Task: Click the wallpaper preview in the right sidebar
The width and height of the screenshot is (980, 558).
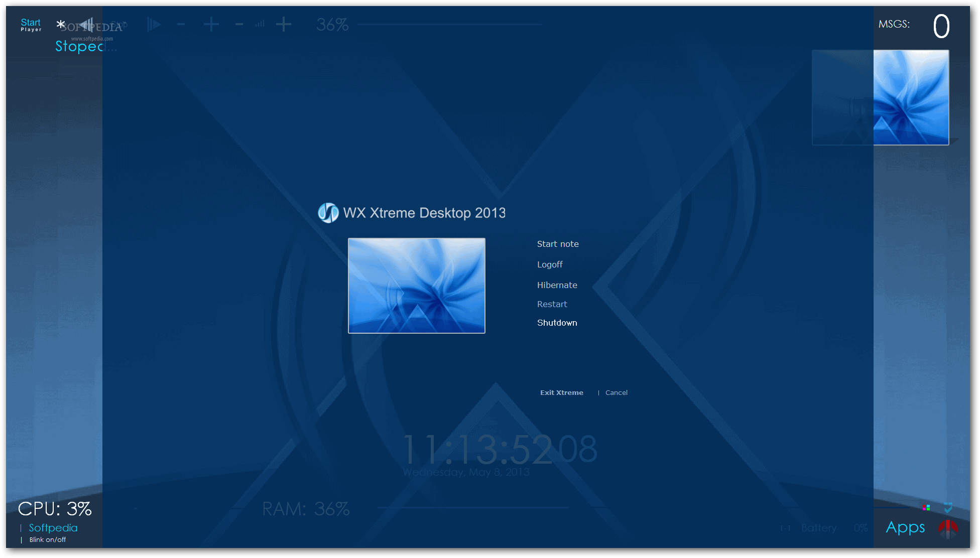Action: click(881, 97)
